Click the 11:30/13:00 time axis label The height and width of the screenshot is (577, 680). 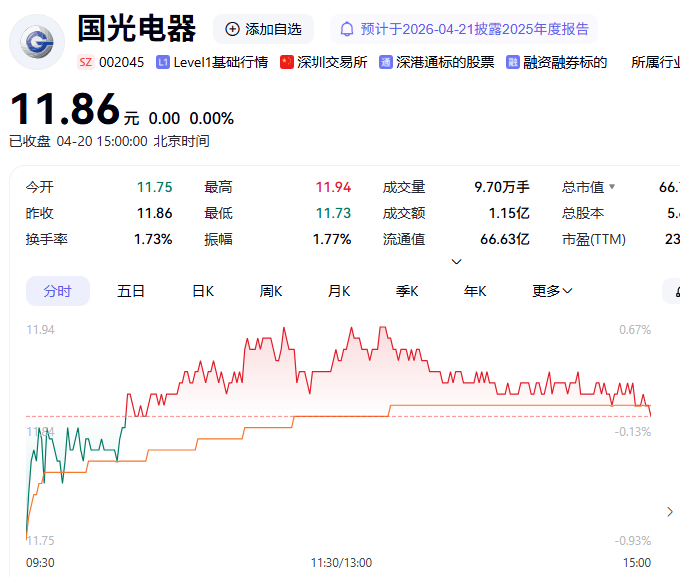click(341, 563)
